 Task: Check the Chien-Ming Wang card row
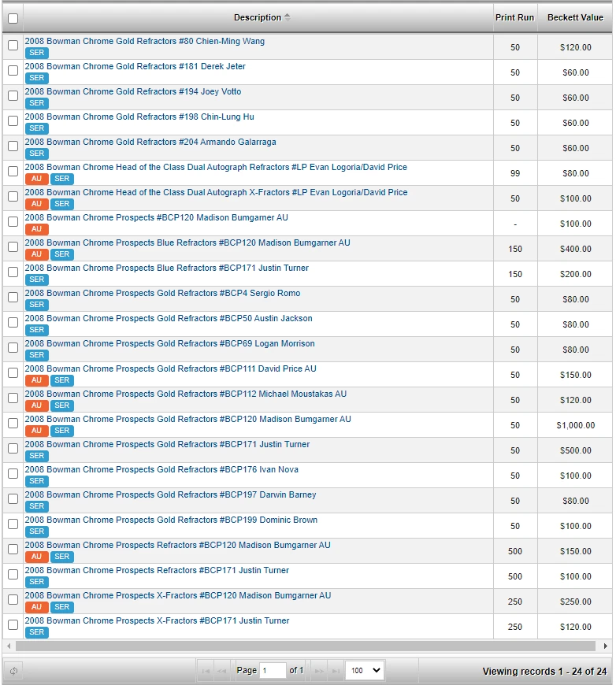point(13,46)
